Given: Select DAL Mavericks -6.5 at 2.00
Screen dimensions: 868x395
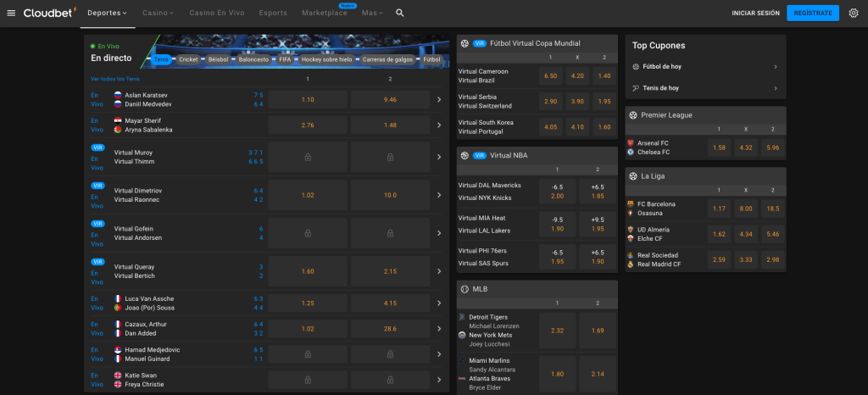Looking at the screenshot, I should [558, 192].
